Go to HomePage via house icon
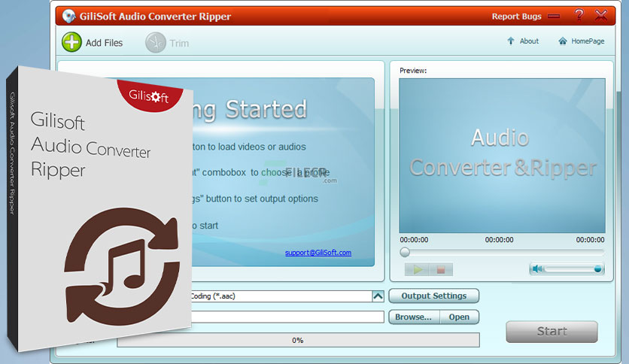Screen dimensions: 629x364 click(x=562, y=41)
